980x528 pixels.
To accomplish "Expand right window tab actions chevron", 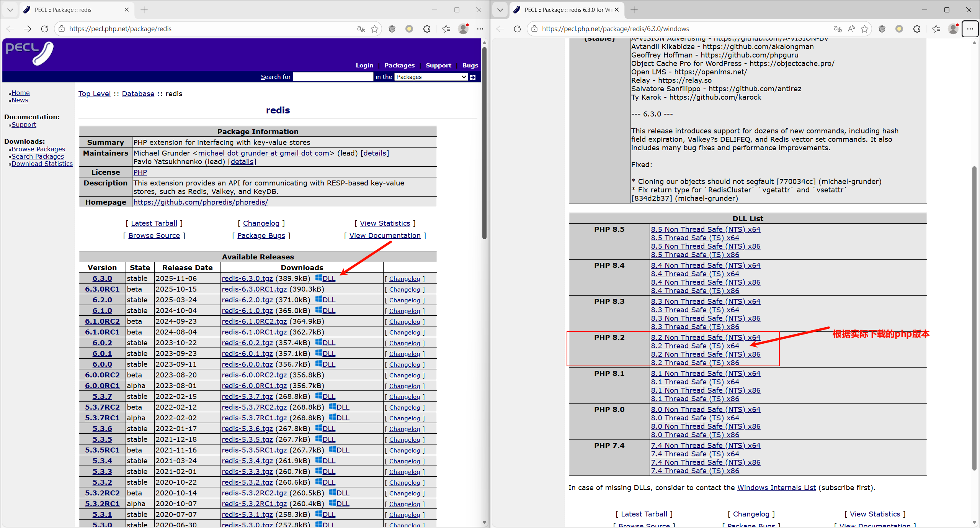I will pyautogui.click(x=500, y=10).
